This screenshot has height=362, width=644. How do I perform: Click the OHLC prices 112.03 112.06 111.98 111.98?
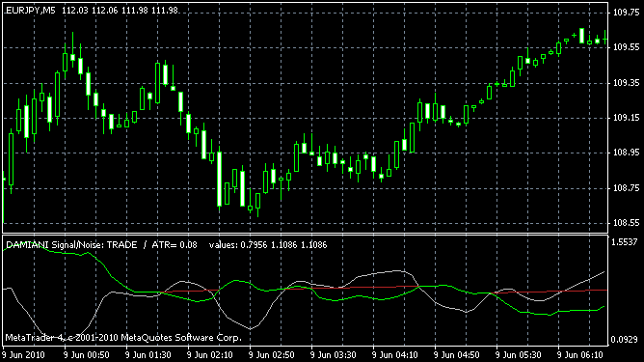tap(120, 11)
